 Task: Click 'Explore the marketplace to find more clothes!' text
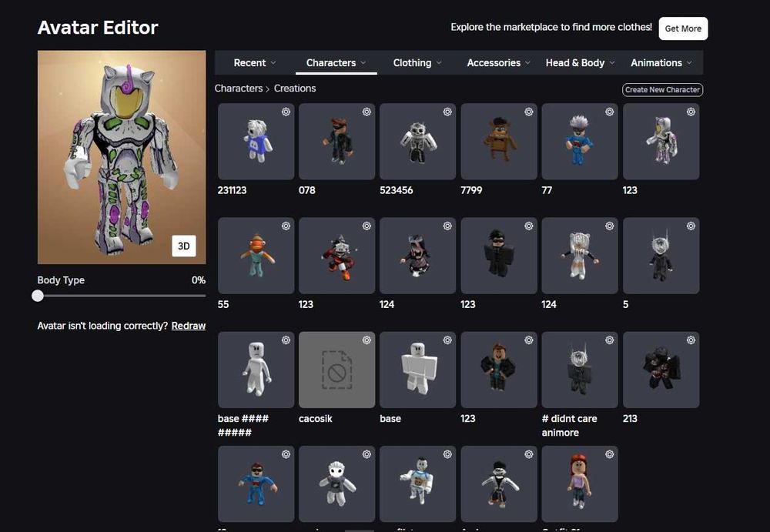click(551, 27)
